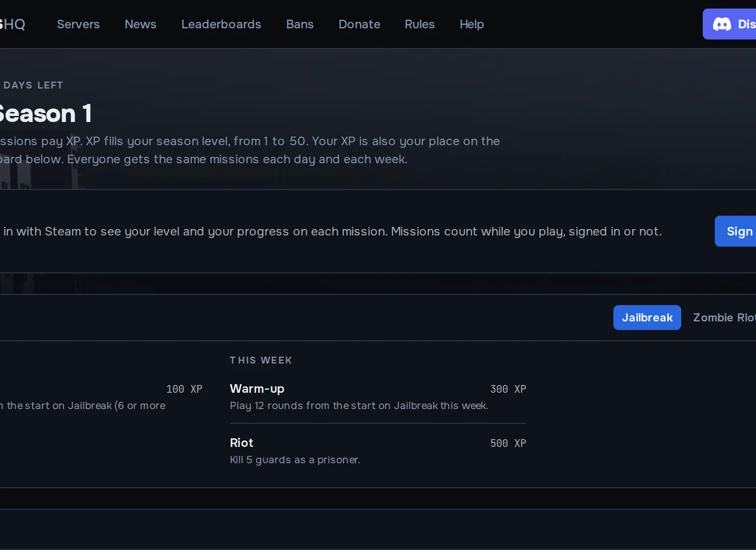Go to the News page
The image size is (756, 550).
coord(140,24)
